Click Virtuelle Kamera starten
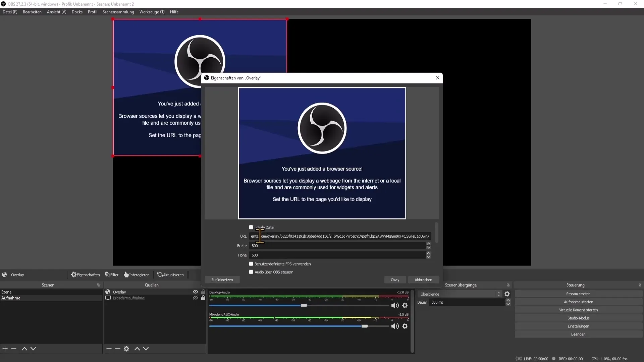Image resolution: width=644 pixels, height=362 pixels. [x=578, y=310]
